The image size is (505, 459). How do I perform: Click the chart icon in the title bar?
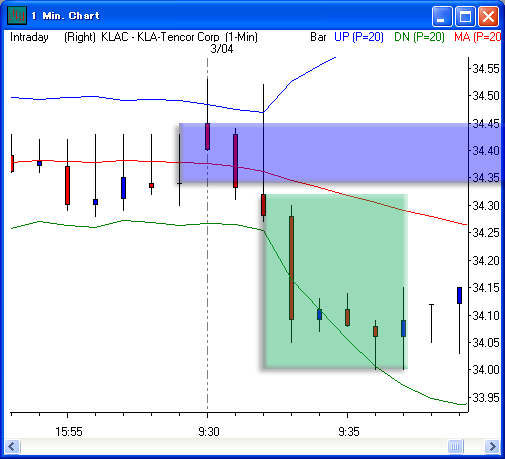pos(17,16)
